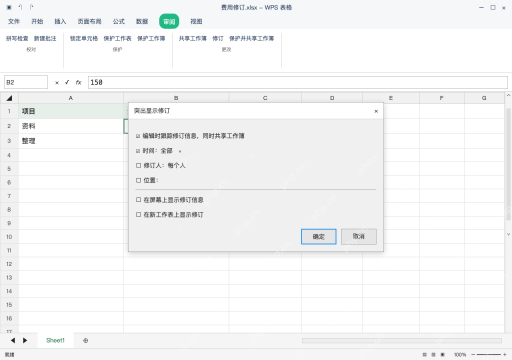
Task: Click the select-all triangle corner
Action: click(9, 98)
